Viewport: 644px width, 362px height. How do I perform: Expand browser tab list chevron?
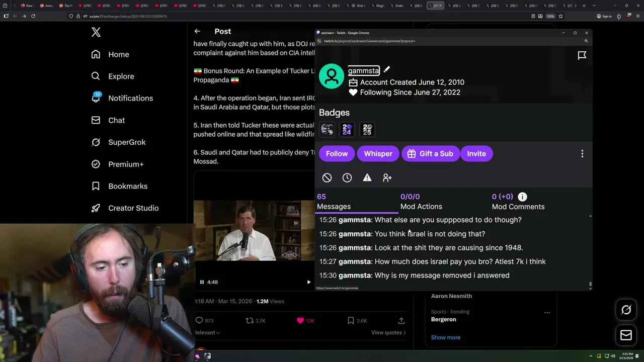click(594, 6)
